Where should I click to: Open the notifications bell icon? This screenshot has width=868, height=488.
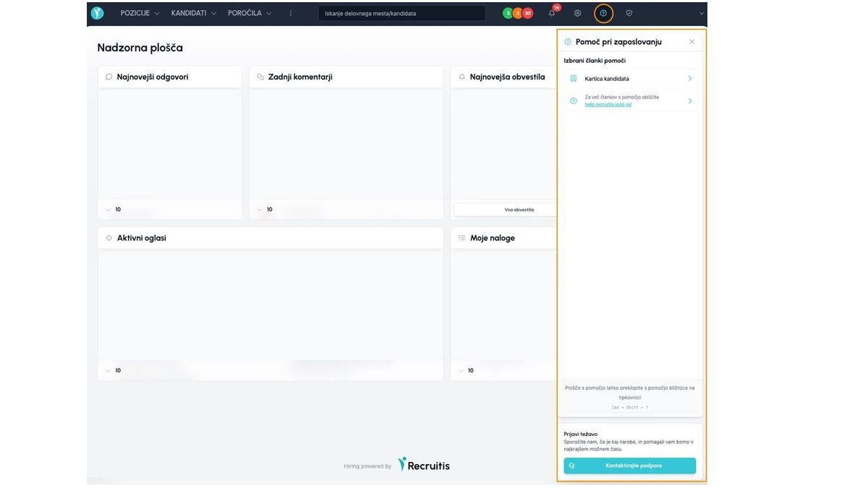(x=552, y=13)
